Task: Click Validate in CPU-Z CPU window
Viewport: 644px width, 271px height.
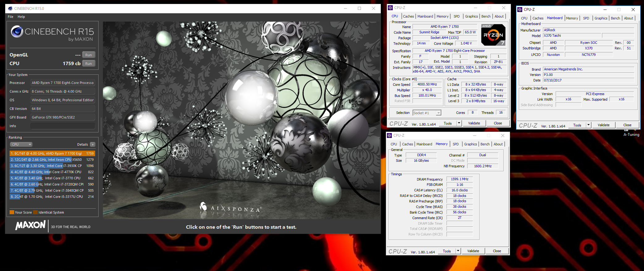Action: (x=474, y=123)
